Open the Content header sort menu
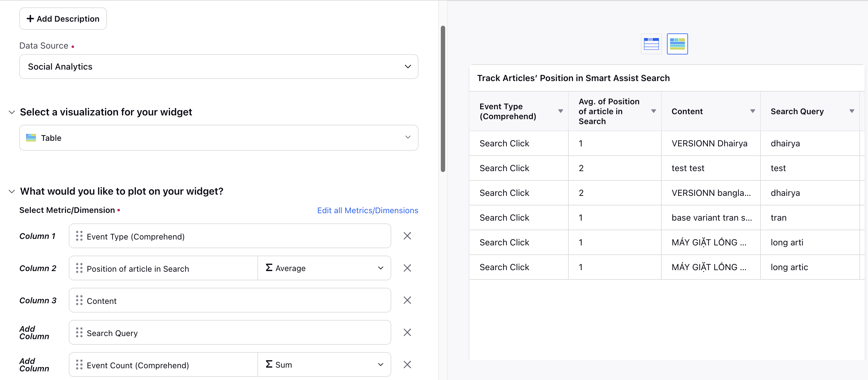The height and width of the screenshot is (380, 868). [753, 111]
